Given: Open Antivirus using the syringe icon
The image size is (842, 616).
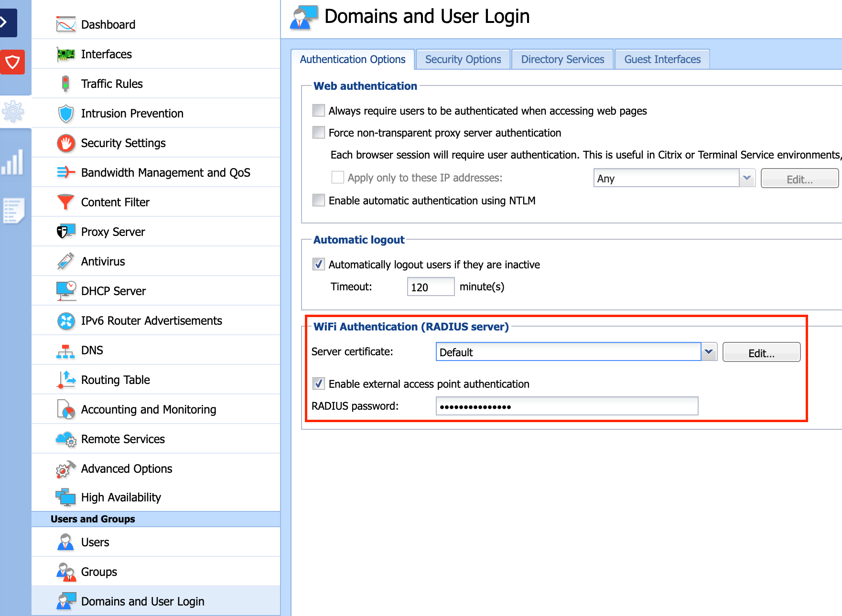Looking at the screenshot, I should (x=65, y=261).
